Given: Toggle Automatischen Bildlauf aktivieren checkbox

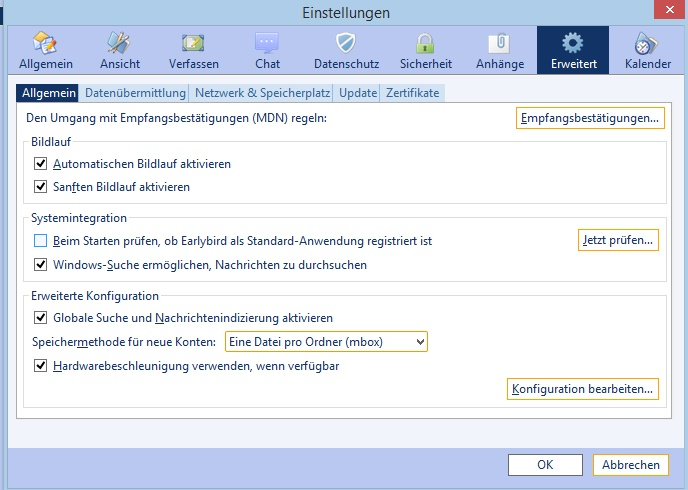Looking at the screenshot, I should (40, 164).
